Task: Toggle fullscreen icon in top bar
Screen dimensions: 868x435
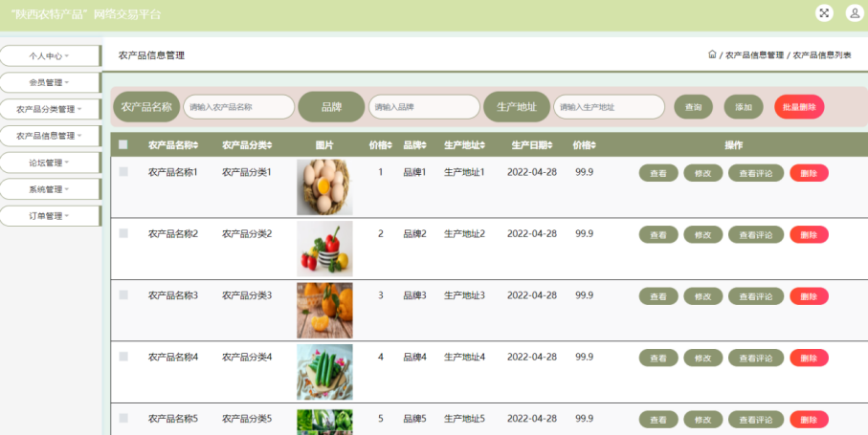Action: point(824,12)
